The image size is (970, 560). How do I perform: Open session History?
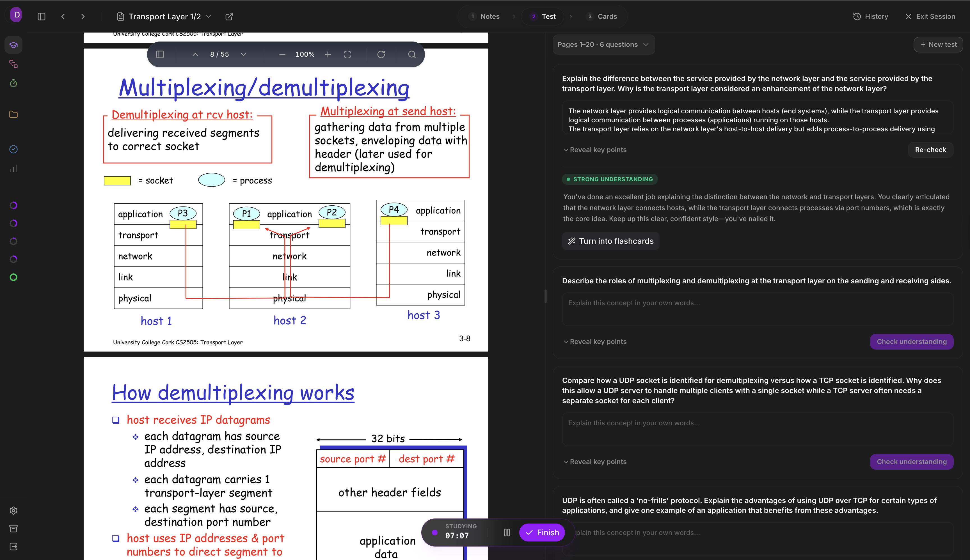click(871, 17)
